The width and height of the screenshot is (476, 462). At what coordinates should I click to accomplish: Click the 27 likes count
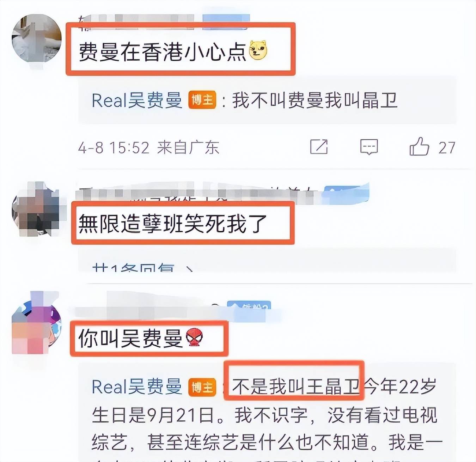coord(447,148)
